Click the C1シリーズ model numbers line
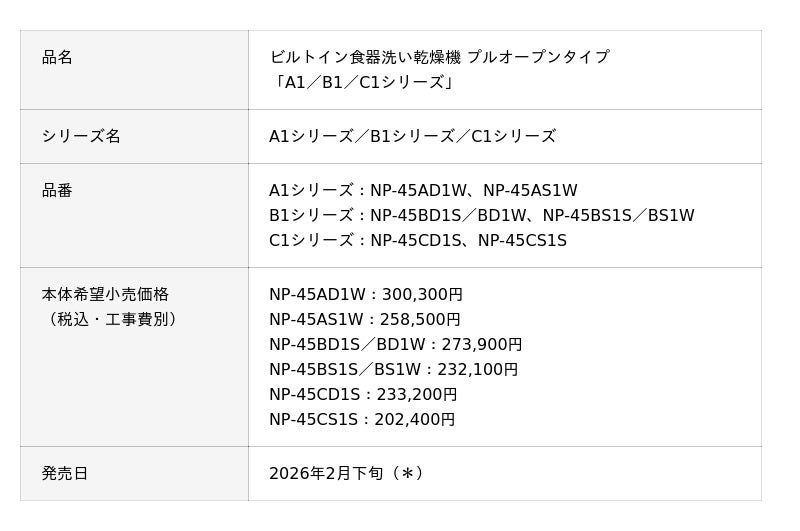Screen dimensions: 800x531 [x=418, y=241]
